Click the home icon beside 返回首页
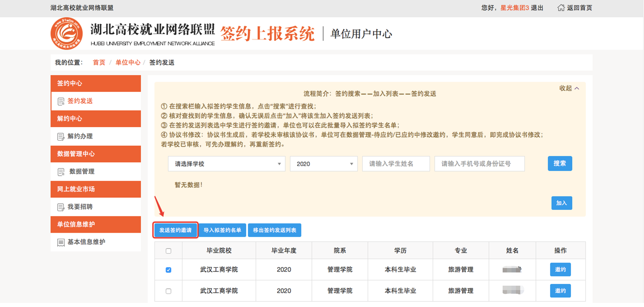Viewport: 644px width, 307px height. point(561,8)
